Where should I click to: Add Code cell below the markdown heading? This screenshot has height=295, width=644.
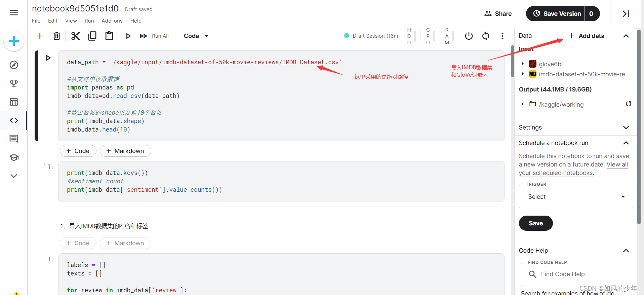pos(78,243)
